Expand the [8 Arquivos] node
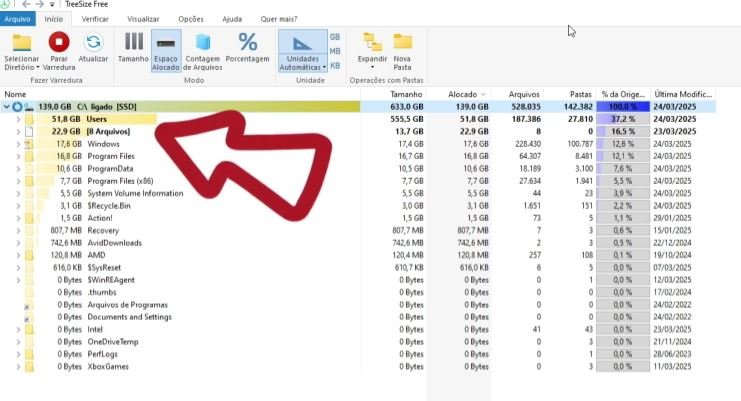The image size is (741, 401). [x=18, y=131]
